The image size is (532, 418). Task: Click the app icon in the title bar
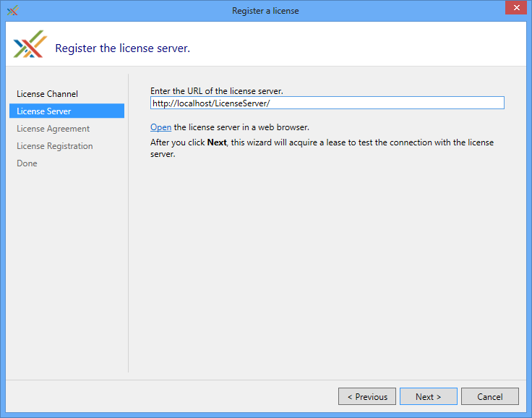pos(12,11)
